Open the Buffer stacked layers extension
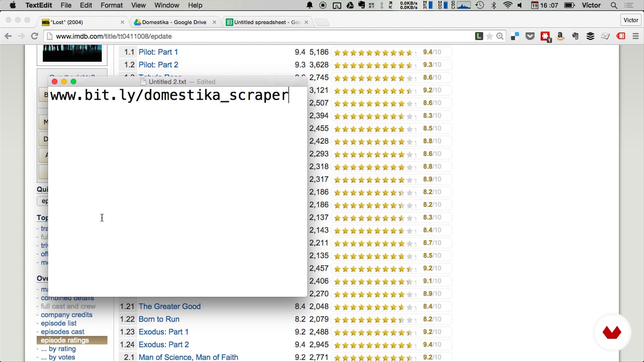 pos(590,36)
